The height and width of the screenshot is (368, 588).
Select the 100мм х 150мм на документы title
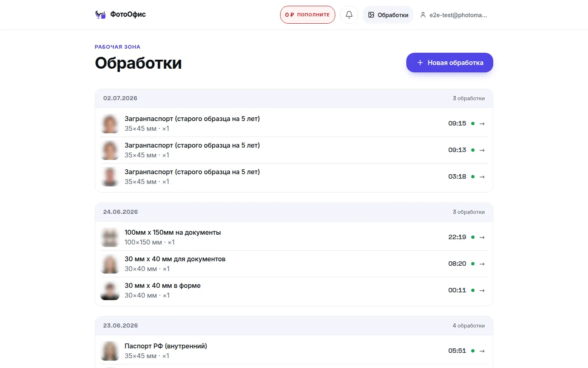[x=173, y=232]
